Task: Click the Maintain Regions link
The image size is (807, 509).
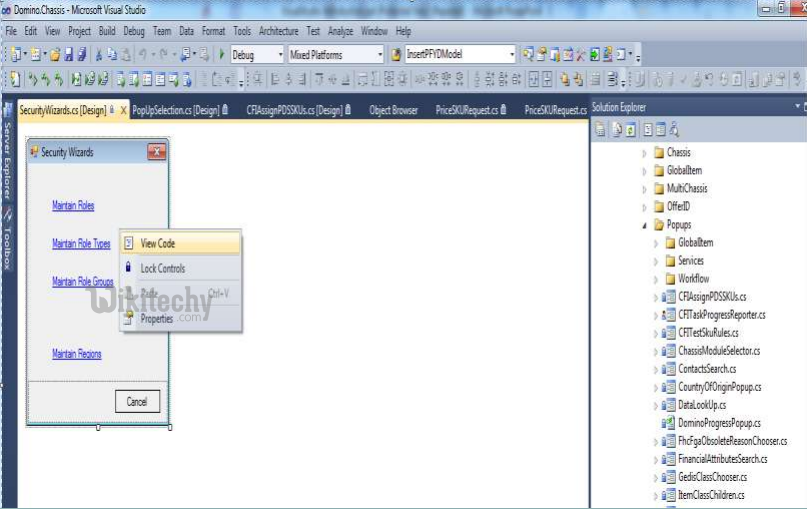Action: pyautogui.click(x=76, y=354)
